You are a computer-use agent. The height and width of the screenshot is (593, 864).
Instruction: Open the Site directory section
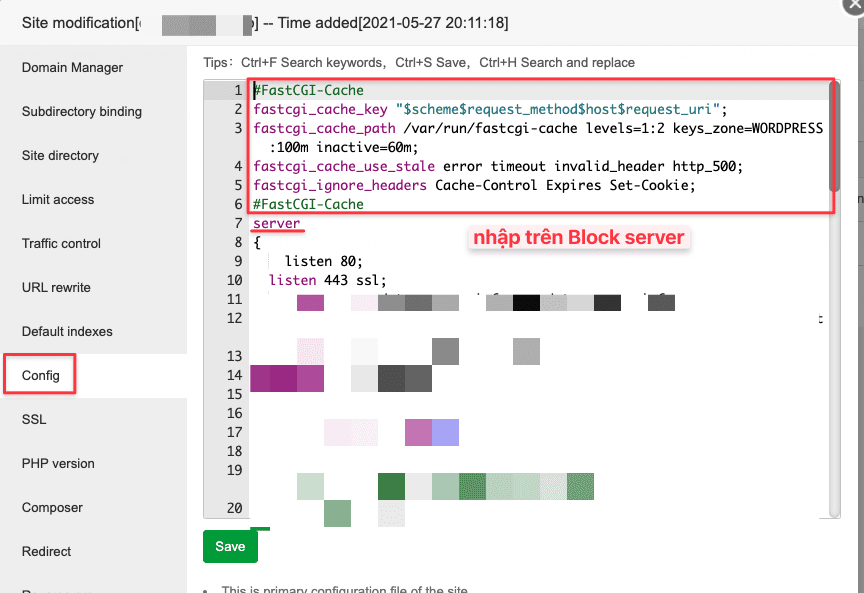click(60, 156)
